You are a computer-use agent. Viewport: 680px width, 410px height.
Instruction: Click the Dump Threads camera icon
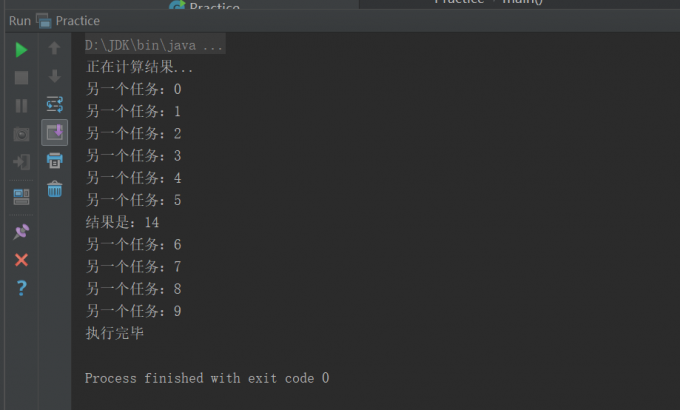click(x=21, y=134)
